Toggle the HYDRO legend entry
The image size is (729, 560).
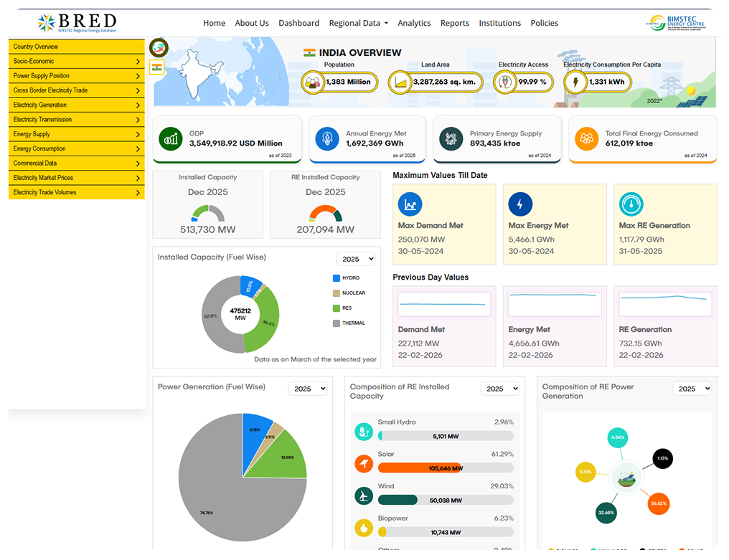point(346,277)
